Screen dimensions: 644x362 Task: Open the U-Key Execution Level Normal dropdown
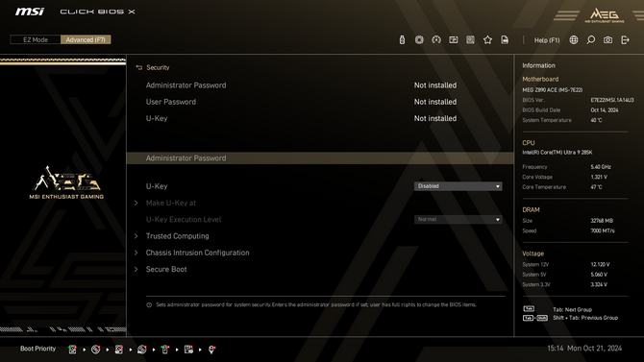click(458, 220)
